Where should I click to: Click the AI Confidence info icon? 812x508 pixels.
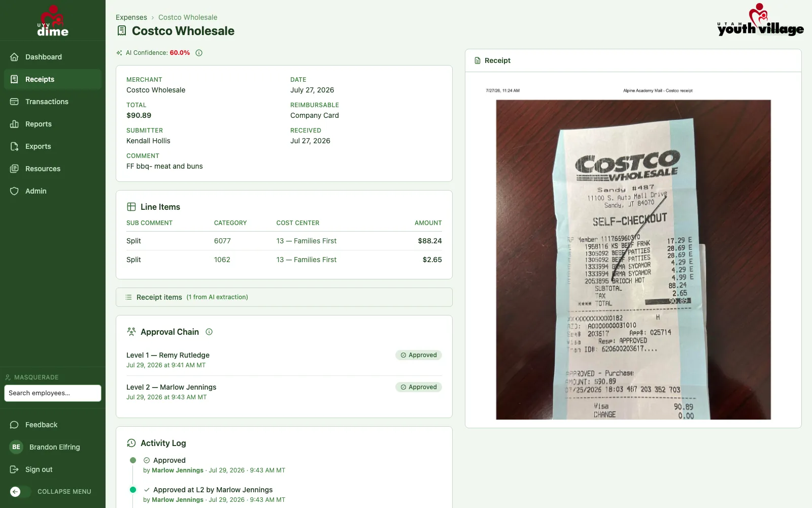click(199, 53)
